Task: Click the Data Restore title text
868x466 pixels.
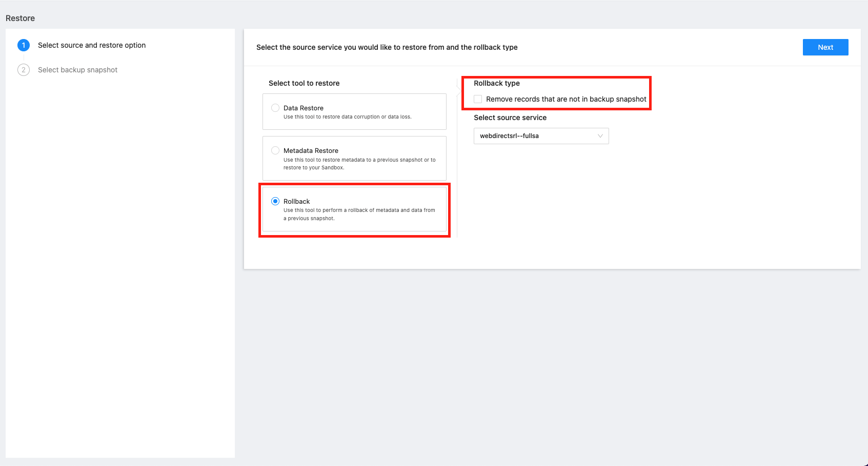Action: (304, 108)
